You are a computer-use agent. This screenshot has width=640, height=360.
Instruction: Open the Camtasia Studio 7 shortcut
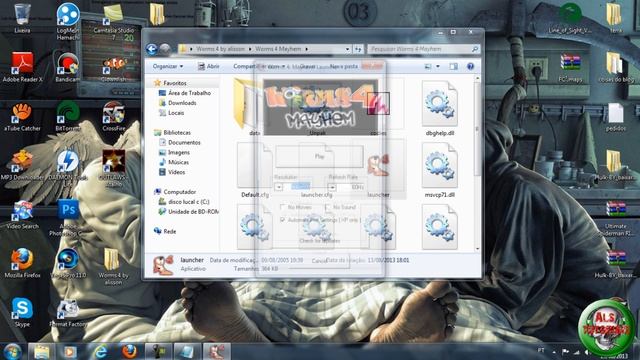tap(113, 22)
